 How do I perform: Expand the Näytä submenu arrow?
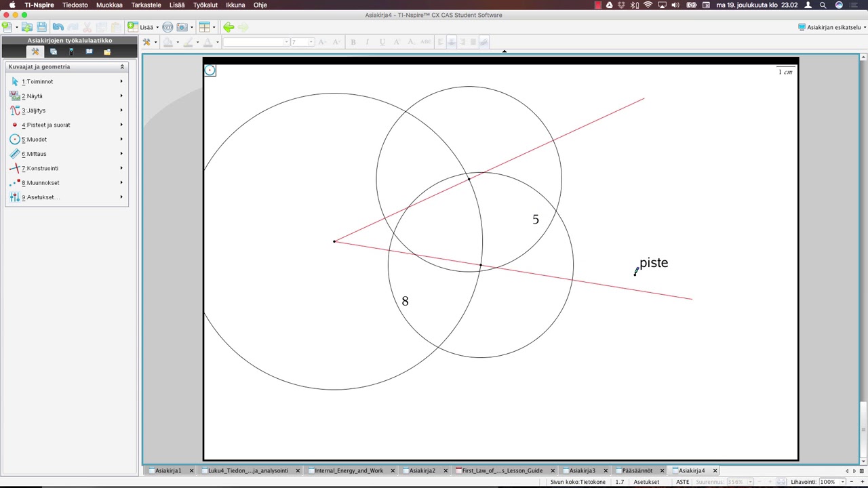121,96
